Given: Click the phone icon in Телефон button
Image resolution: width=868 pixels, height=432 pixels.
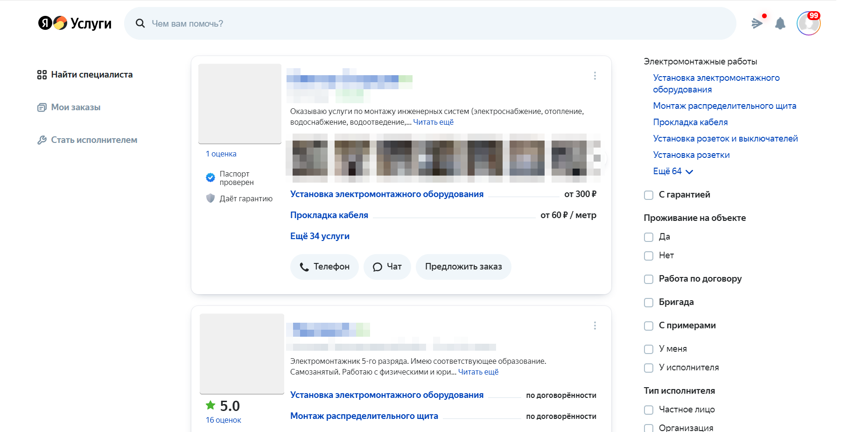Looking at the screenshot, I should 305,266.
